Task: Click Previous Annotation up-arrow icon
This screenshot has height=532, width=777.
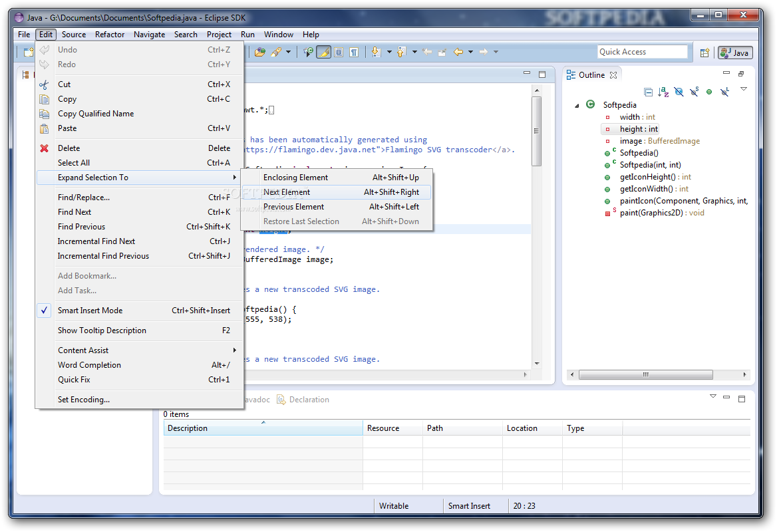Action: coord(401,52)
